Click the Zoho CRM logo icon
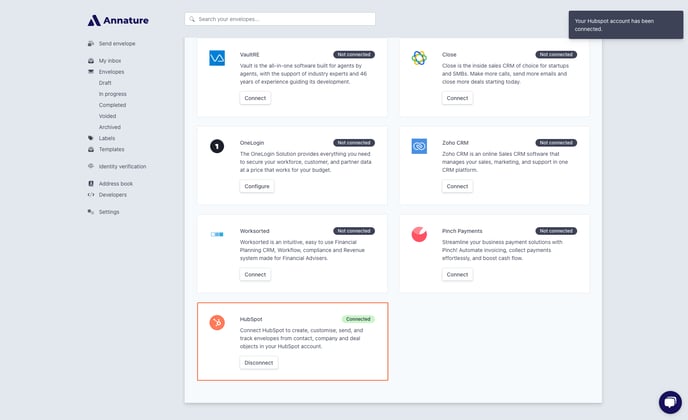Viewport: 688px width, 420px height. pyautogui.click(x=419, y=146)
